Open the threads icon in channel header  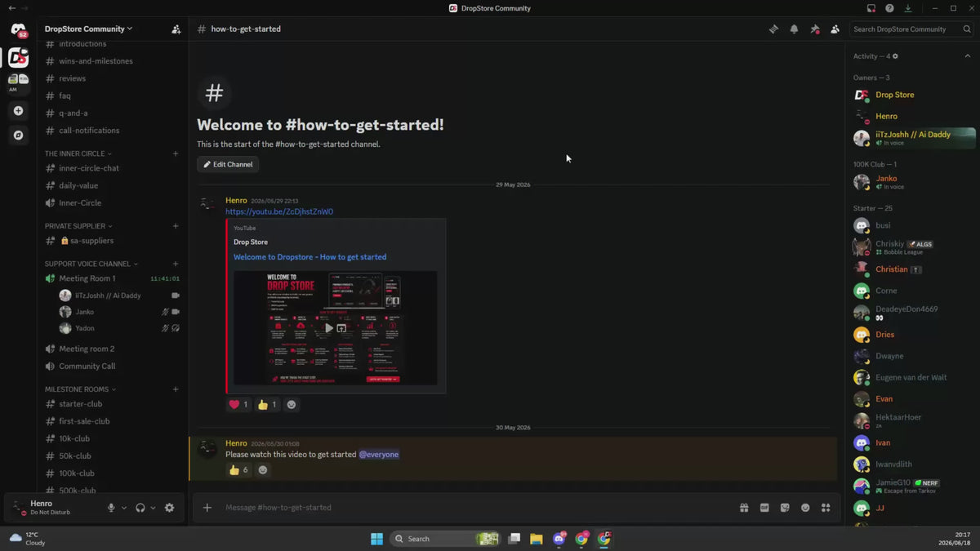point(773,29)
